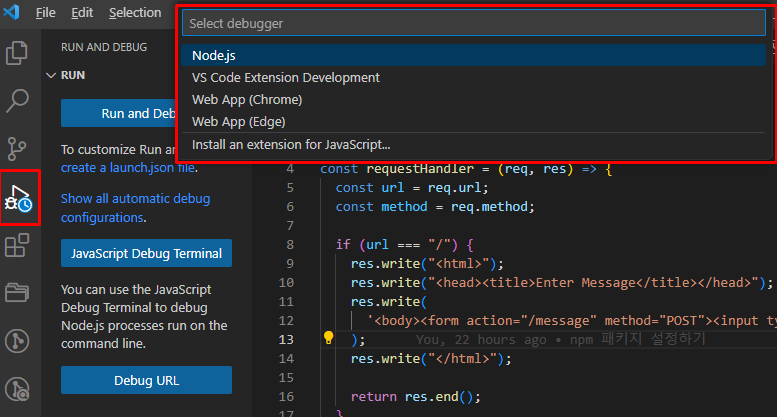Click line number 13 in the gutter
Viewport: 777px width, 417px height.
(286, 340)
